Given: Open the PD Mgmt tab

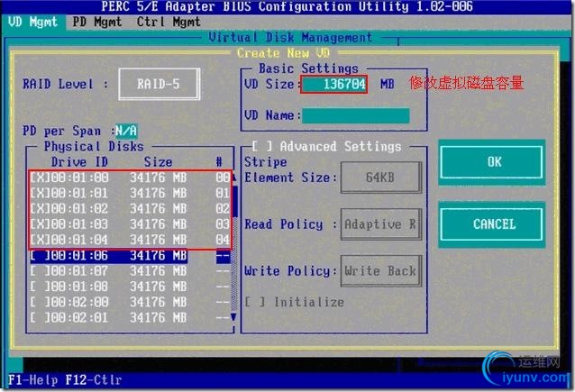Looking at the screenshot, I should click(x=96, y=22).
